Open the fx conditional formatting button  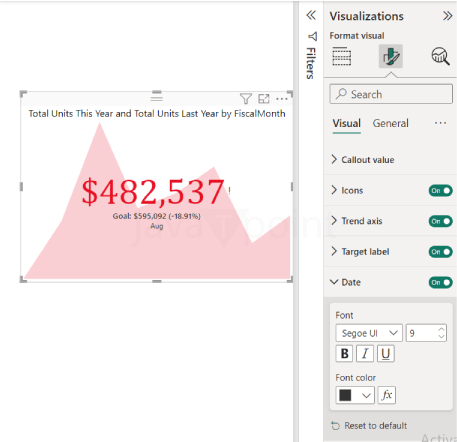(387, 395)
